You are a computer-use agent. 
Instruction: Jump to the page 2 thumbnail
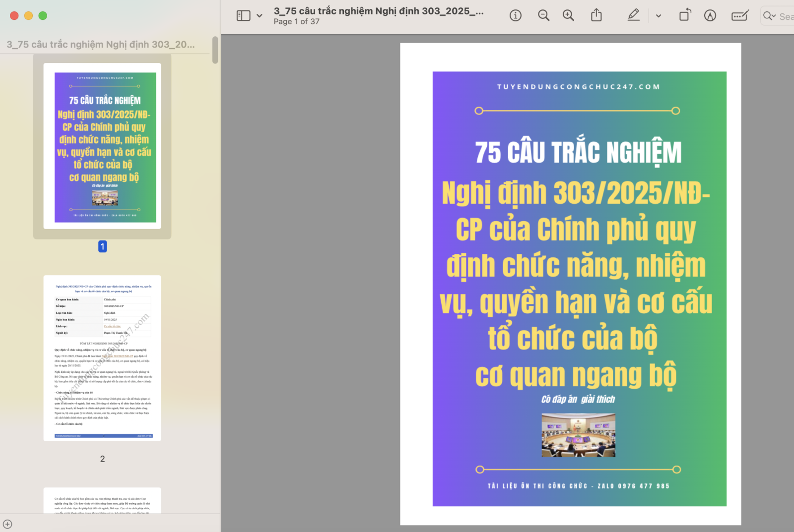tap(102, 358)
